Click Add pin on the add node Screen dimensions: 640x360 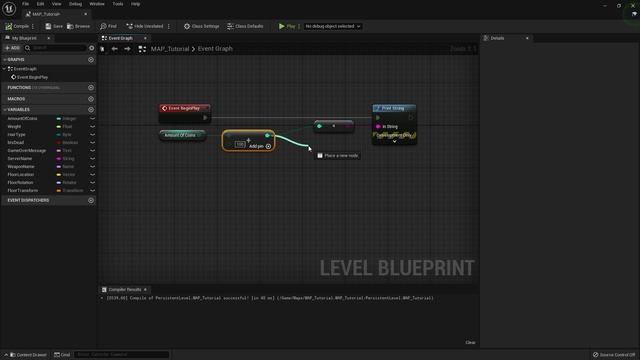(x=260, y=146)
